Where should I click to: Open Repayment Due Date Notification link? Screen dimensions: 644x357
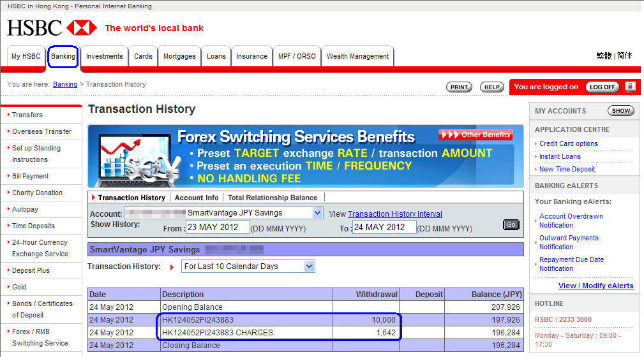(x=571, y=265)
